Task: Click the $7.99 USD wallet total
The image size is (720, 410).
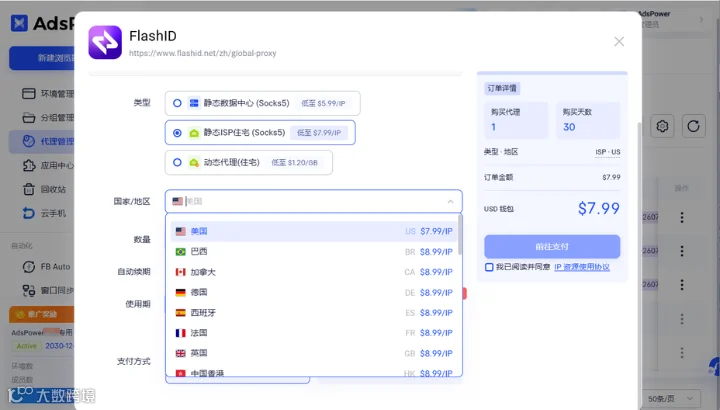Action: click(x=598, y=208)
